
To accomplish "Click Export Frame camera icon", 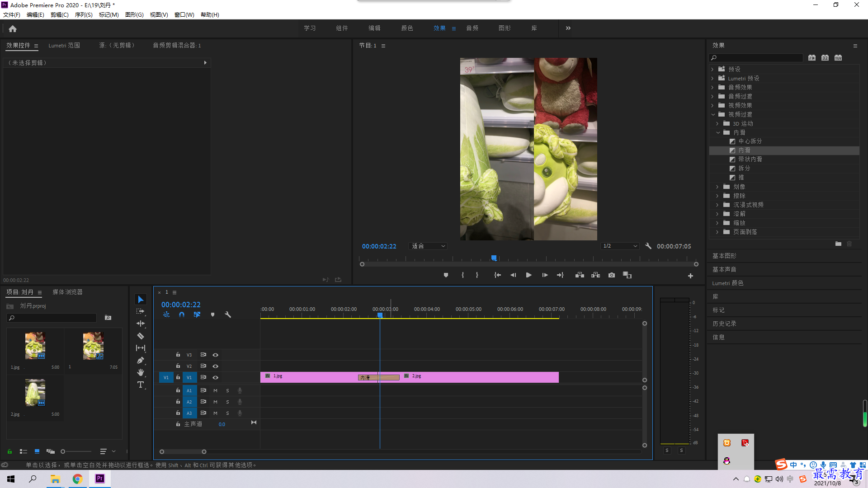I will point(612,275).
